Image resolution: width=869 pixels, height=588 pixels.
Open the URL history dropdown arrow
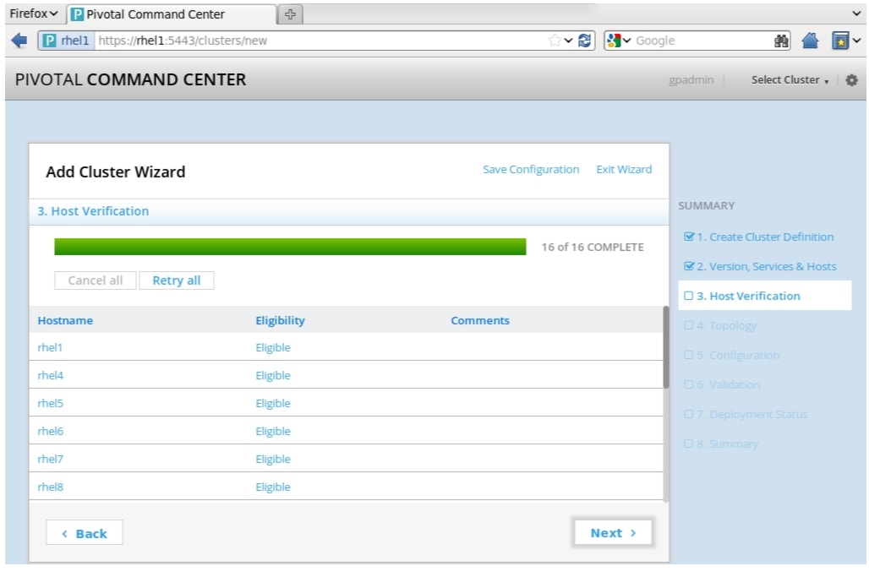(569, 41)
